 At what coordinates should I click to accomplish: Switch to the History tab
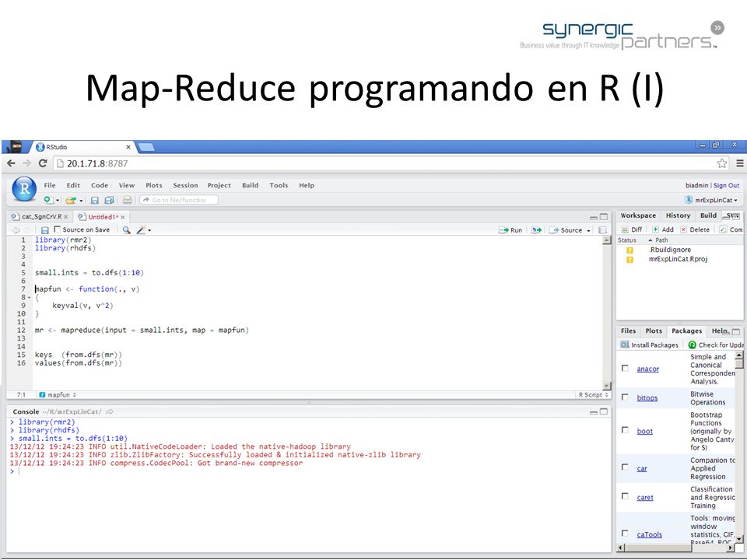coord(678,215)
